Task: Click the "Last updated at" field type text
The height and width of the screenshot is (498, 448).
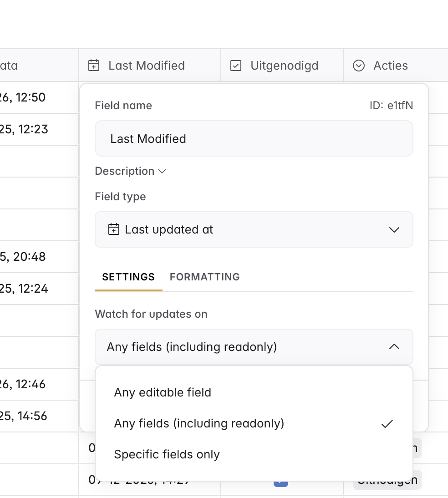Action: click(x=169, y=229)
